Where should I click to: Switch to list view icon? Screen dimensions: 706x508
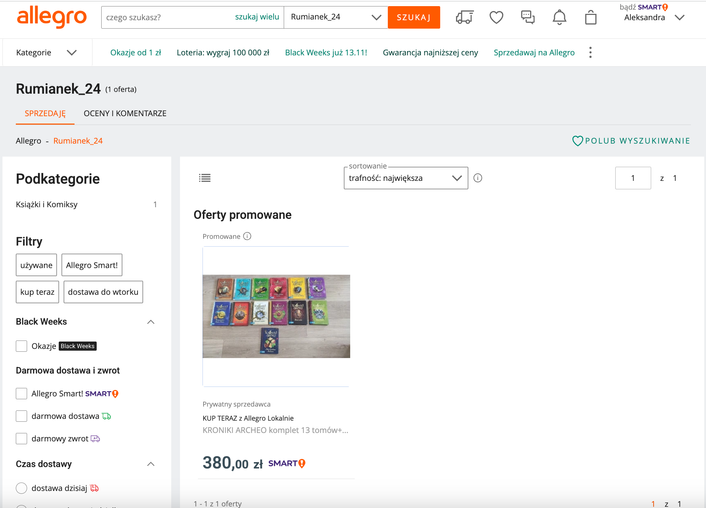coord(205,178)
